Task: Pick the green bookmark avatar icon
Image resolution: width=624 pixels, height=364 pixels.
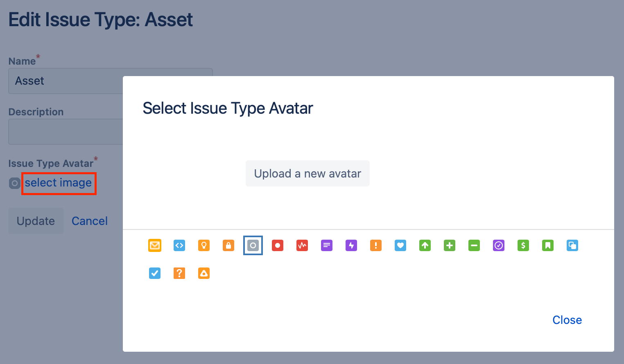Action: point(548,245)
